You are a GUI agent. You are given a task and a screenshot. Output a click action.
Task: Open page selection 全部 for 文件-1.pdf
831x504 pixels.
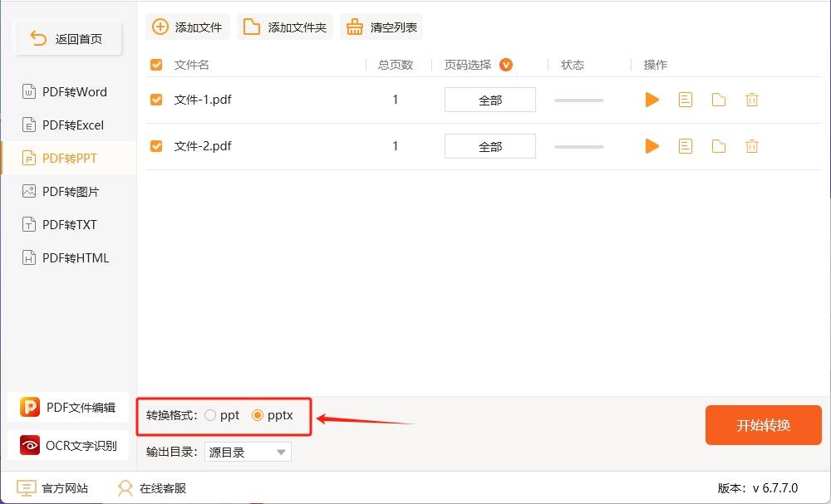tap(489, 99)
